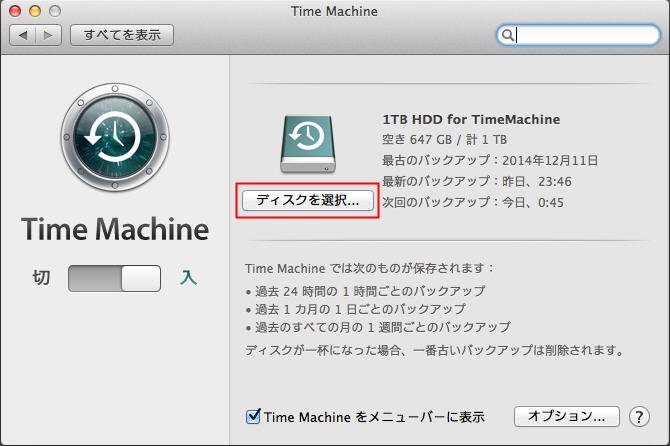Click the 最新のバックアップ time text
This screenshot has width=670, height=446.
tap(476, 182)
